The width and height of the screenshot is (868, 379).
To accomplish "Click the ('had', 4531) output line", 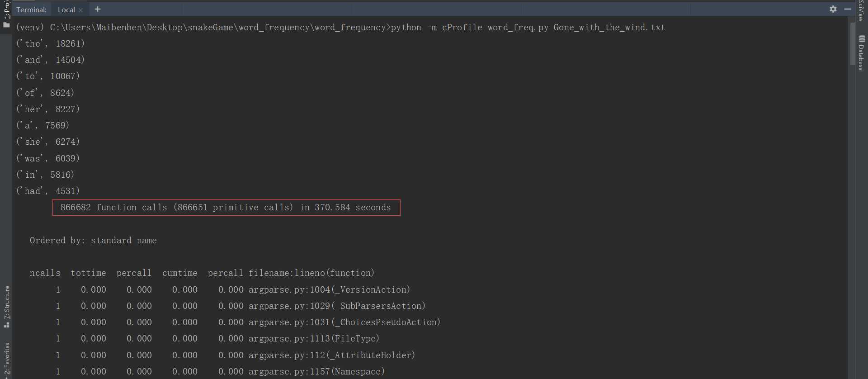I will pos(48,191).
